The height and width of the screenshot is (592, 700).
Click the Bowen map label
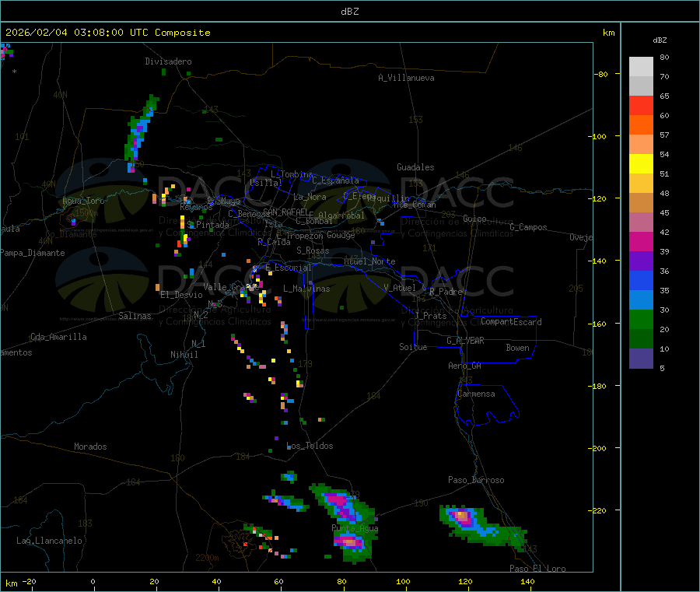pyautogui.click(x=517, y=348)
